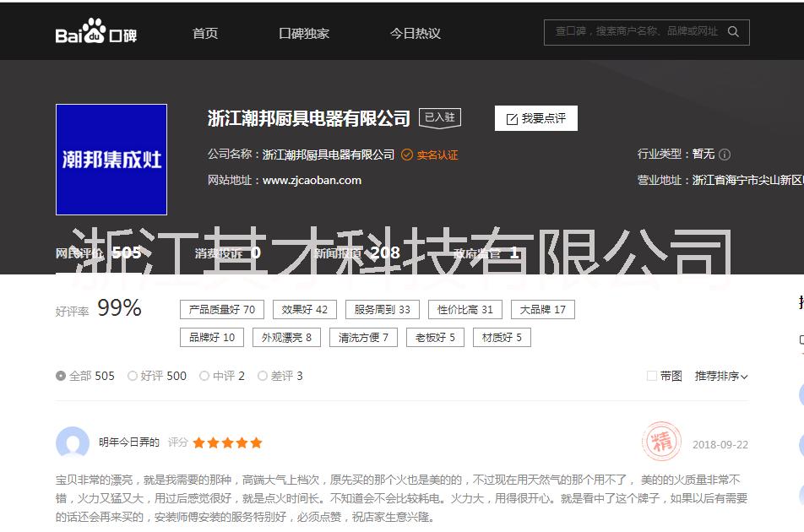The width and height of the screenshot is (804, 532).
Task: Click the pencil icon in 我要点评
Action: [512, 119]
